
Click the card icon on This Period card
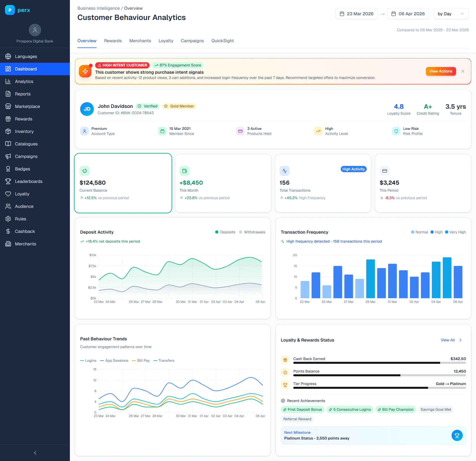point(385,171)
